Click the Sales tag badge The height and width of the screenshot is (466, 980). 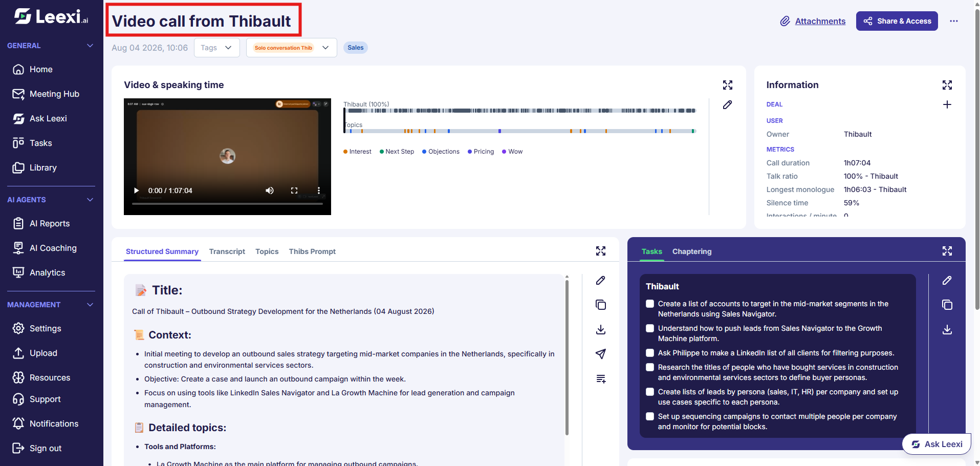point(355,48)
